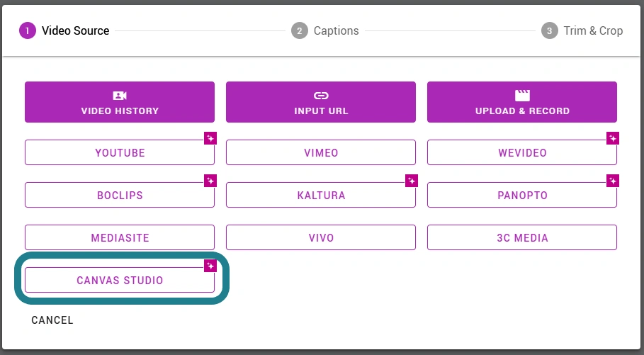Choose Vimeo as video source
644x355 pixels.
coord(321,152)
